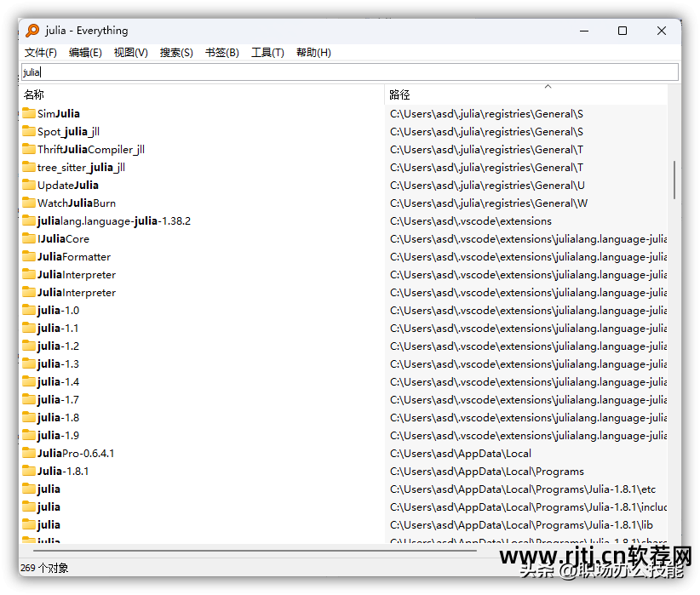700x595 pixels.
Task: Click path ending in registries\General\W
Action: point(489,203)
